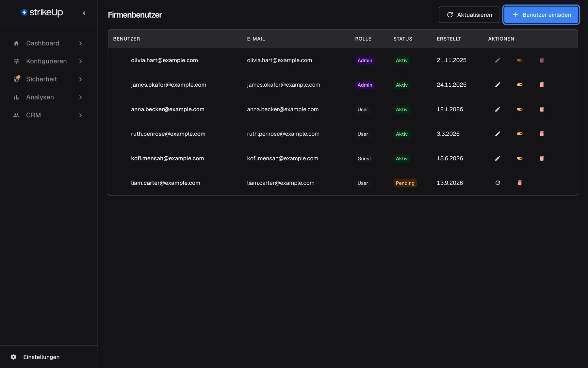Click the ERSTELLT column header
This screenshot has height=368, width=588.
point(449,39)
